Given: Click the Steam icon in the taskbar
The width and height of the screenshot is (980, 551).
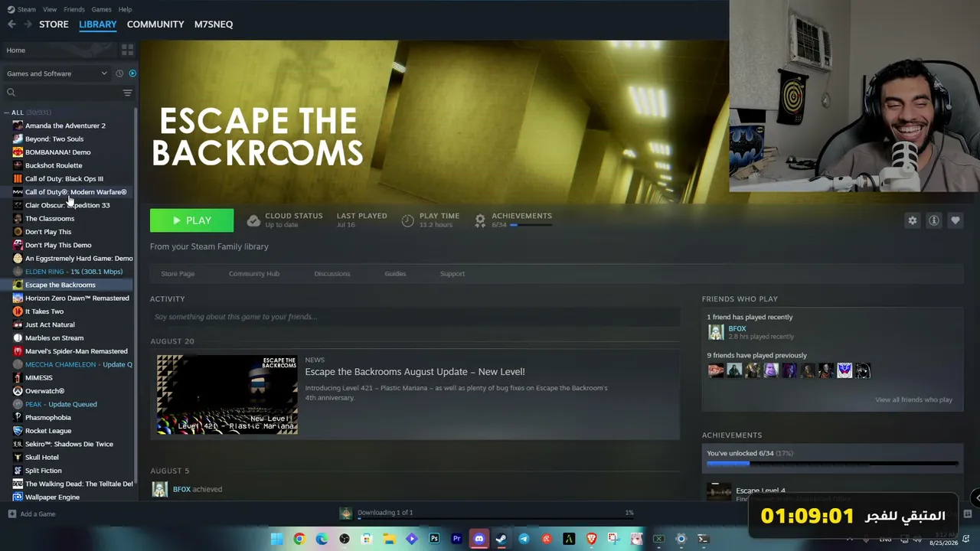Looking at the screenshot, I should (501, 539).
